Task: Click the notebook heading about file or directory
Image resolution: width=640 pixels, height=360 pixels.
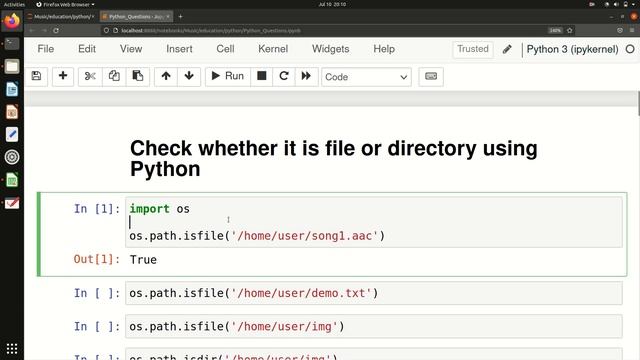Action: (x=333, y=159)
